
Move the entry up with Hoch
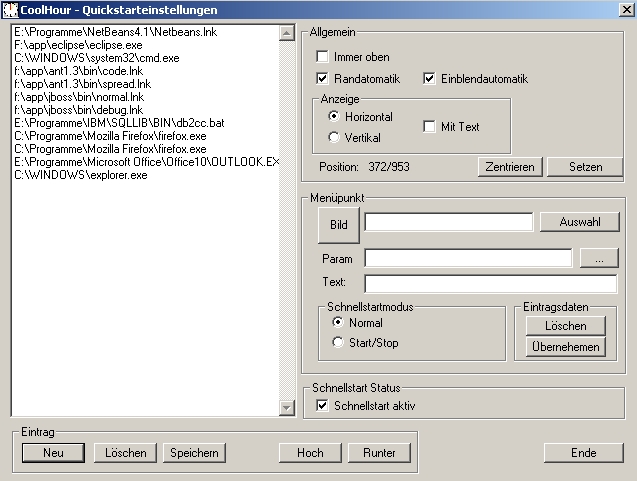[310, 453]
